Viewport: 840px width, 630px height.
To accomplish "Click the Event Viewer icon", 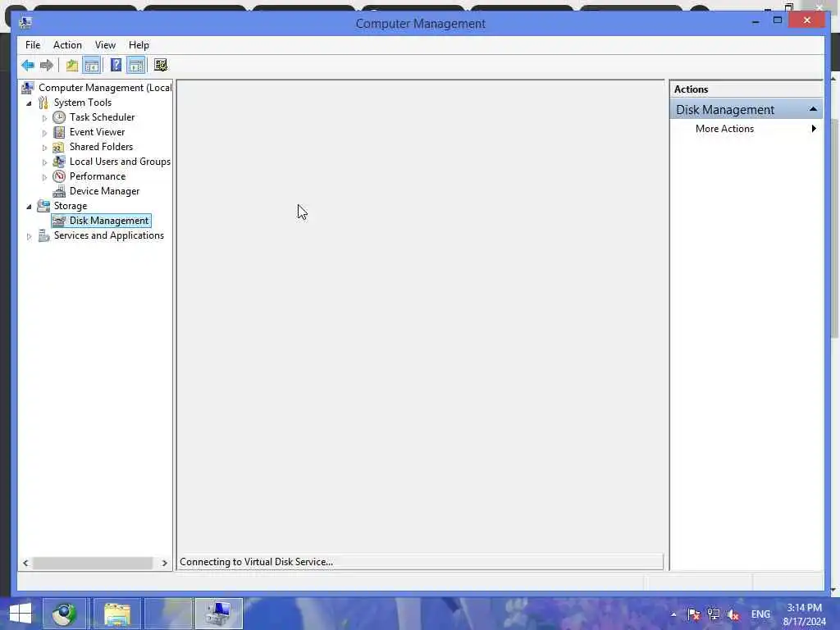I will [x=59, y=132].
